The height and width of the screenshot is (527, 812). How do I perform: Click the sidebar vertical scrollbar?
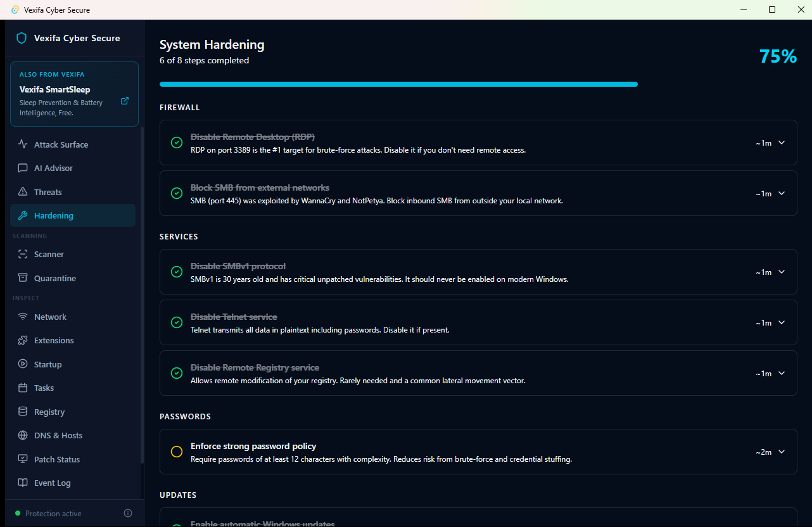click(x=142, y=295)
